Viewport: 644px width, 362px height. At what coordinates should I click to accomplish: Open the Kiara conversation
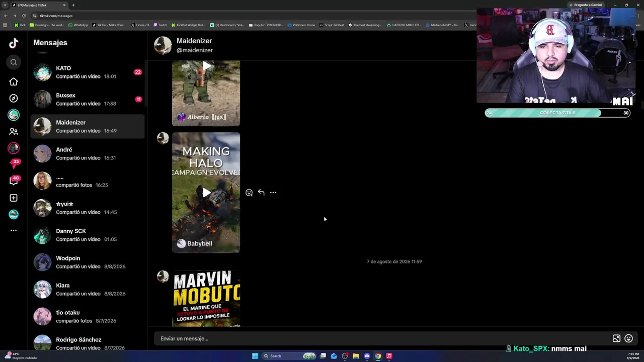click(88, 289)
